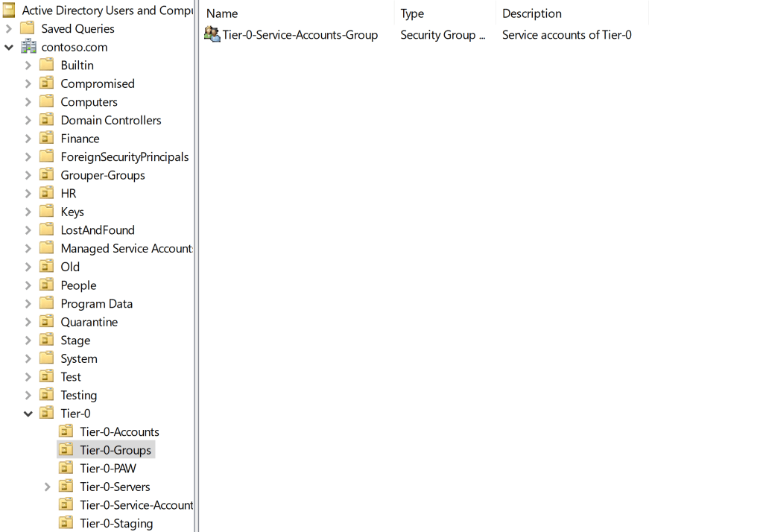
Task: Click the Quarantine OU icon
Action: (47, 322)
